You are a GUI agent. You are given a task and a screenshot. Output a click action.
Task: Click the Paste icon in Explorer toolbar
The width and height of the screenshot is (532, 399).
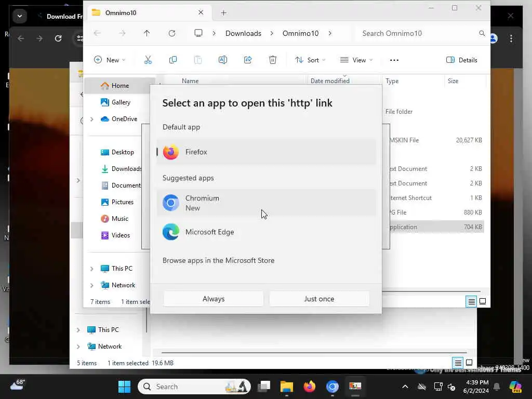198,60
